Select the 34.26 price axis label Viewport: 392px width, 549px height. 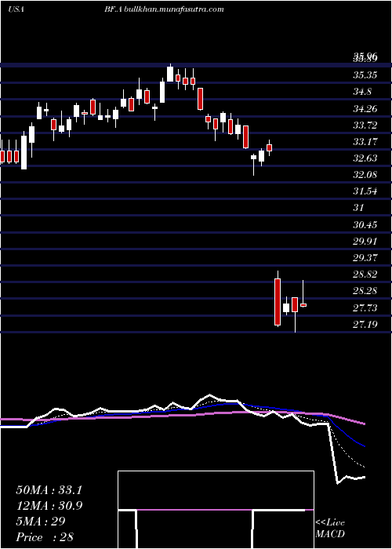(x=365, y=109)
